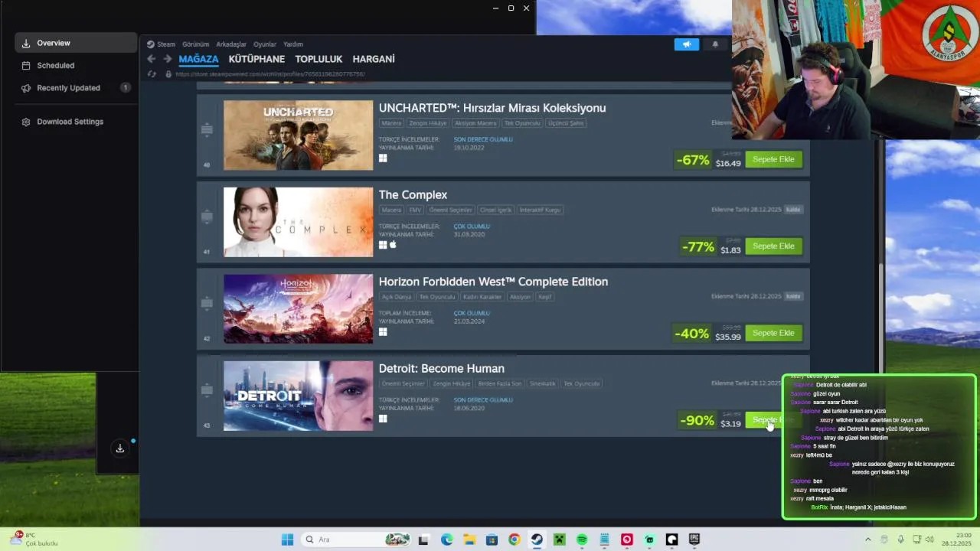
Task: Open Microsoft Edge from the taskbar
Action: [x=446, y=540]
